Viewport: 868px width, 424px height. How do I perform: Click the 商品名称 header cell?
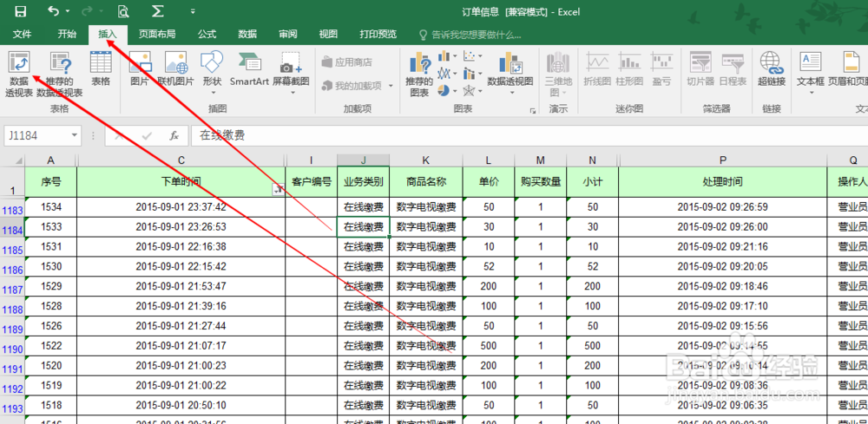point(426,182)
